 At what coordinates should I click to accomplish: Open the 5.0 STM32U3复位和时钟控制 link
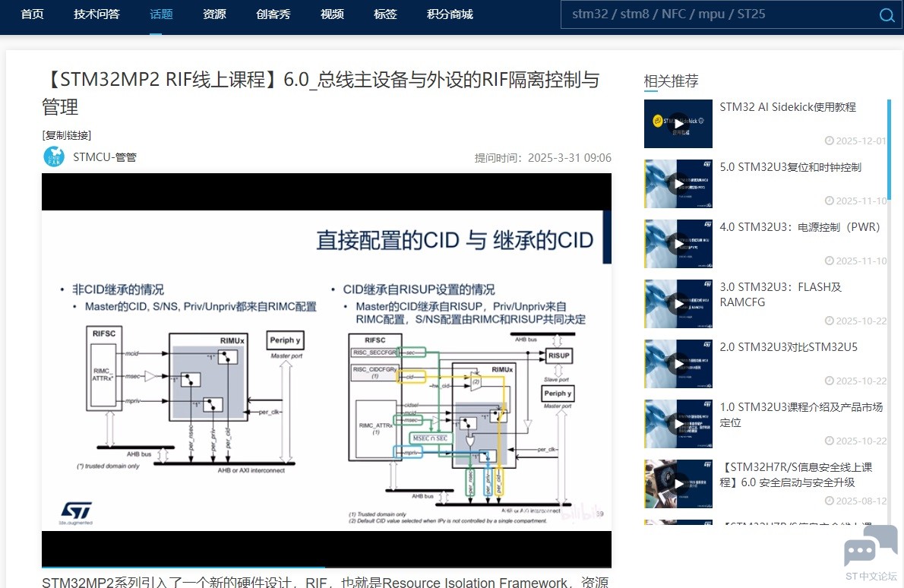[790, 166]
